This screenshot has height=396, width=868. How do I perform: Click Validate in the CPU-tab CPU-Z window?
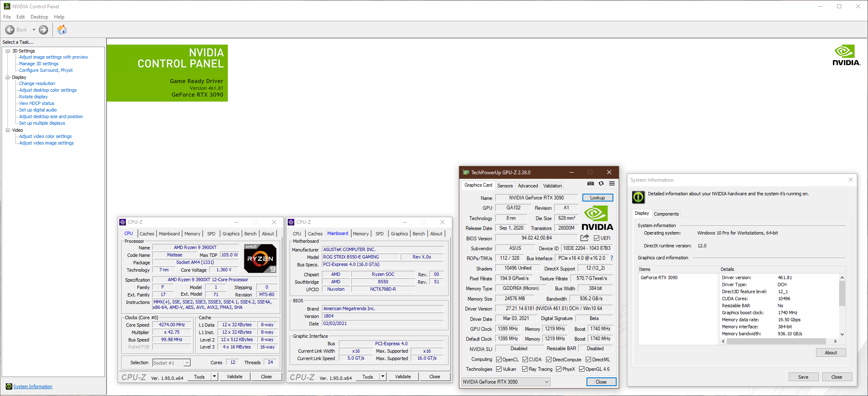coord(234,377)
